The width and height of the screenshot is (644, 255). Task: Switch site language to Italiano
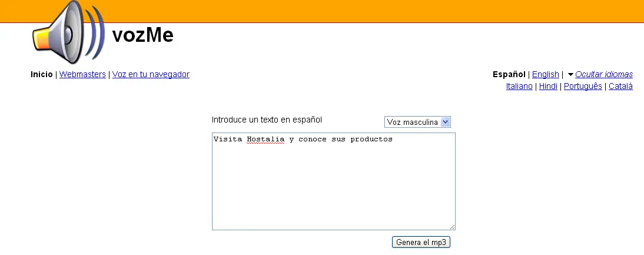point(519,86)
